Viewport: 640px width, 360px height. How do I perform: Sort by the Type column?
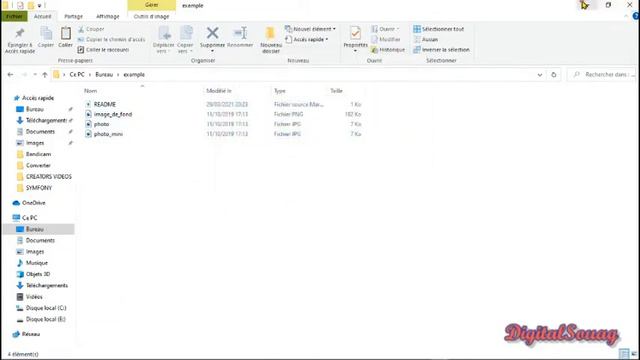pos(280,91)
